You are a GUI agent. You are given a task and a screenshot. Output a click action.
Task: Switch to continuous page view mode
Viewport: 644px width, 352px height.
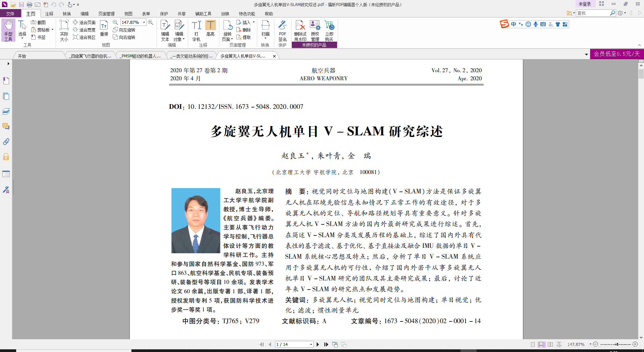[541, 344]
